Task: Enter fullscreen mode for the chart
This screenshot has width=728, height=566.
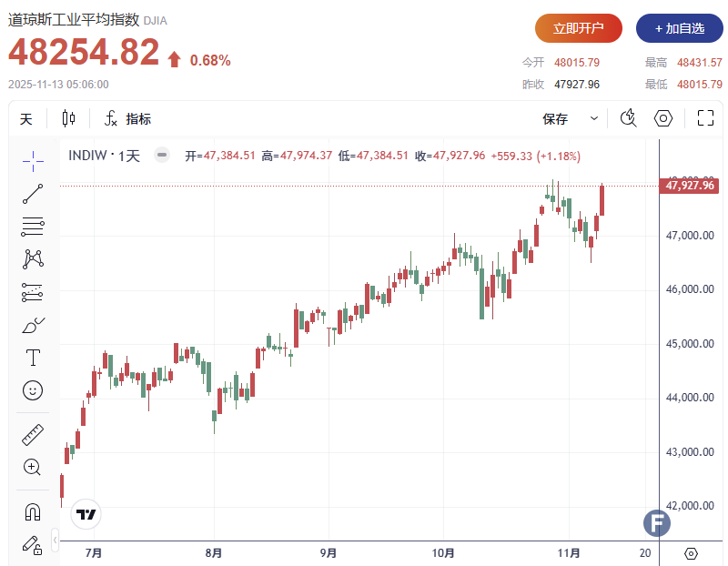Action: [x=705, y=118]
